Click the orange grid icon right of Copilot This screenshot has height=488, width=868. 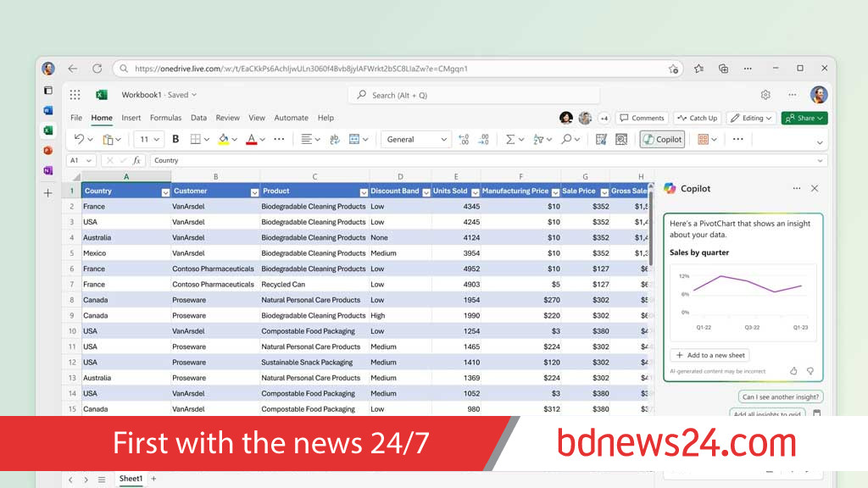click(703, 140)
